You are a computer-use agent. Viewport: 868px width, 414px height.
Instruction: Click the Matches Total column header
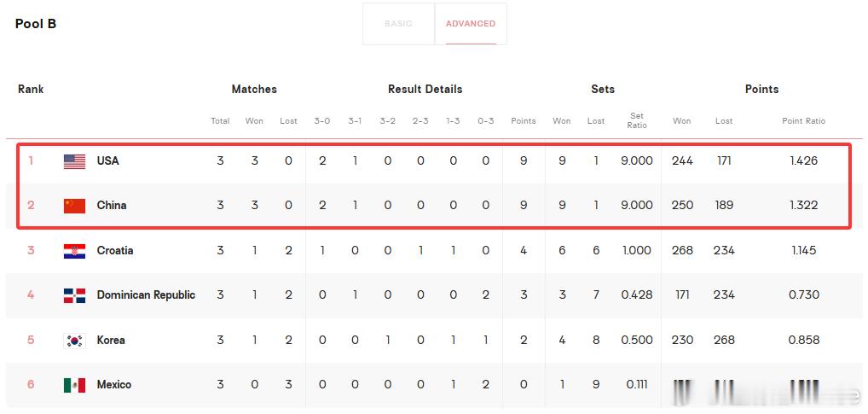point(220,121)
